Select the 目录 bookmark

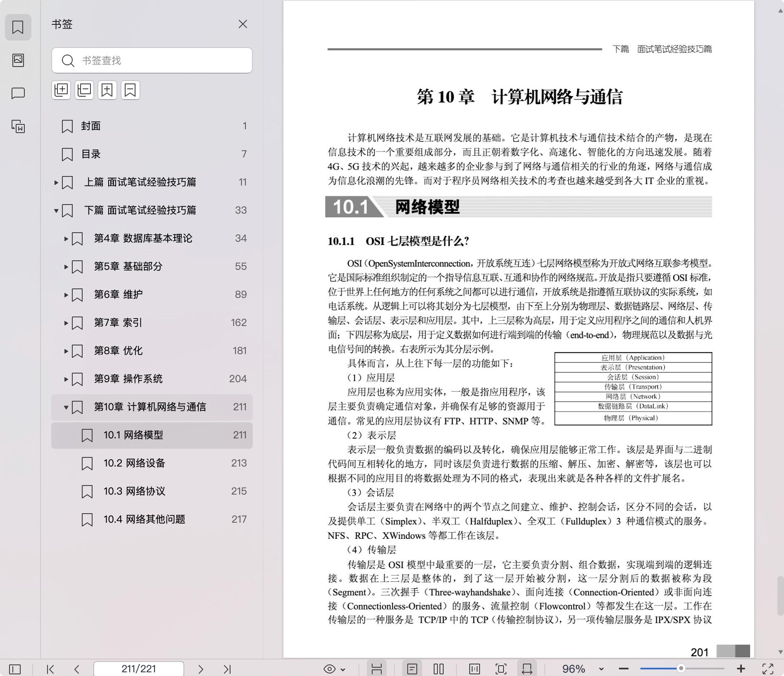pos(152,154)
